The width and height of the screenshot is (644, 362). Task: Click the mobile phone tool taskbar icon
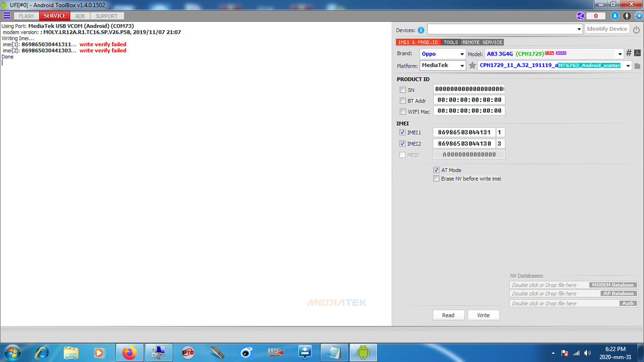217,352
